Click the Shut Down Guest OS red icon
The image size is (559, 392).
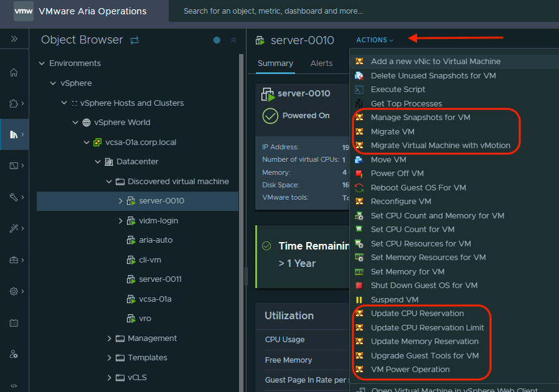click(x=359, y=286)
